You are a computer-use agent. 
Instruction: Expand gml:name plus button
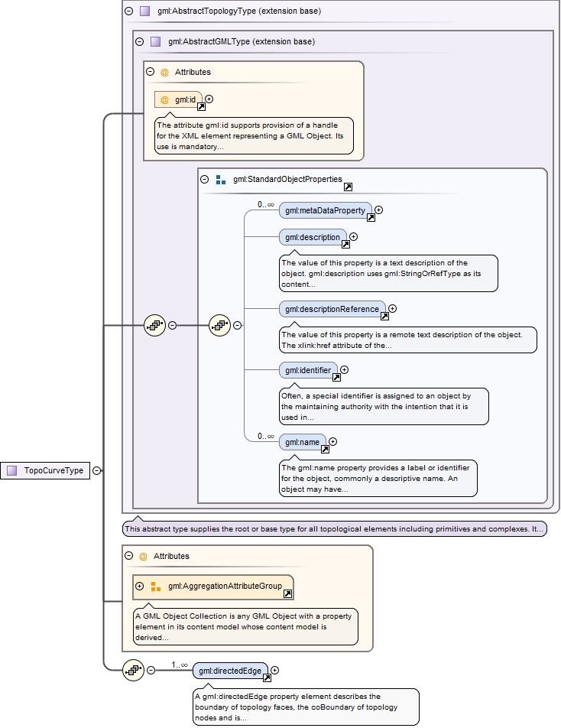pos(333,441)
